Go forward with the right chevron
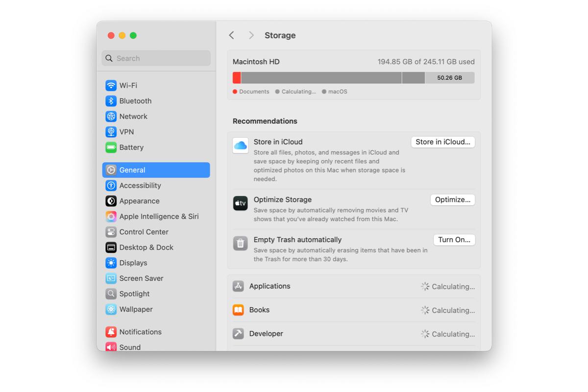The image size is (588, 392). (x=251, y=35)
